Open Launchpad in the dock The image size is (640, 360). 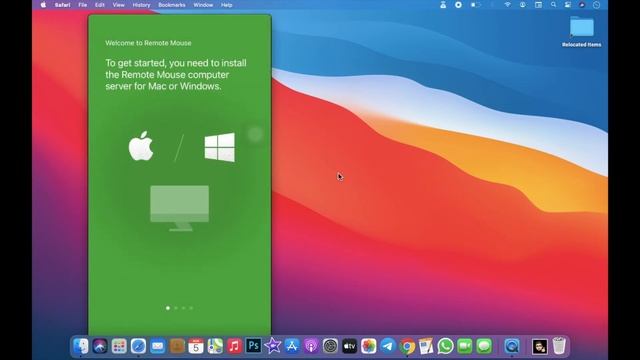click(119, 346)
